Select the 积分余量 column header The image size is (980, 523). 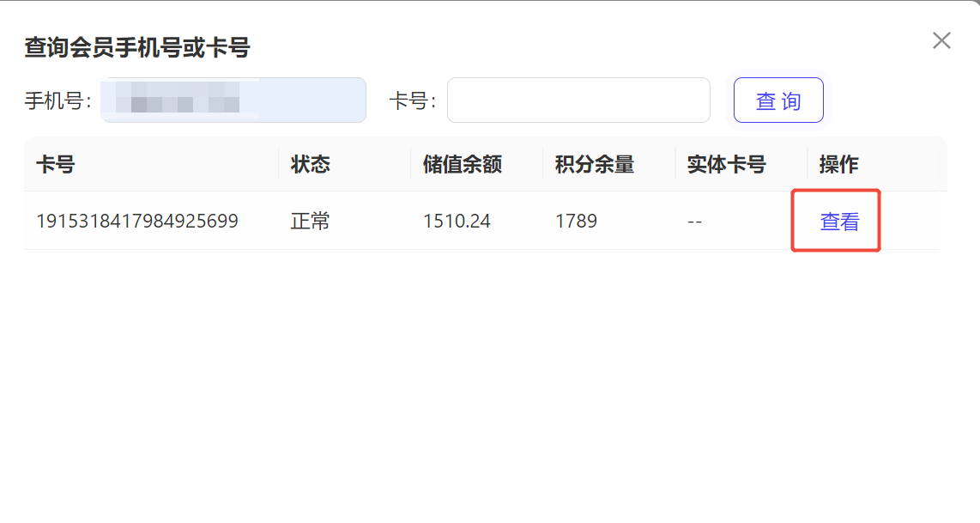[594, 165]
